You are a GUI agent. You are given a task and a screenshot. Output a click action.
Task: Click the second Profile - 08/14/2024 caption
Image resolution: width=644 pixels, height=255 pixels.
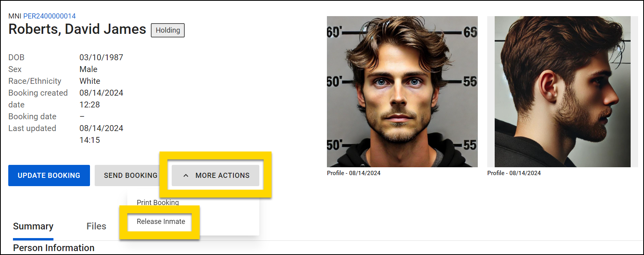[514, 173]
